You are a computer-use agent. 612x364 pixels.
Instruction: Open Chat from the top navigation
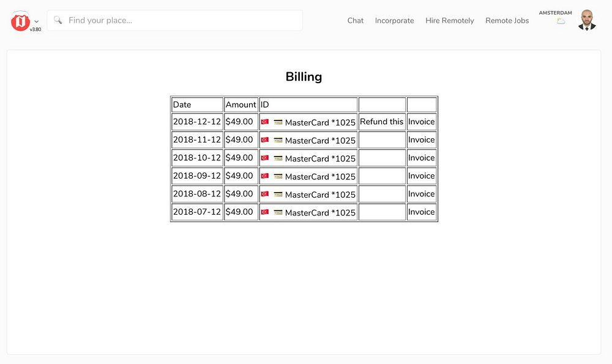[355, 21]
